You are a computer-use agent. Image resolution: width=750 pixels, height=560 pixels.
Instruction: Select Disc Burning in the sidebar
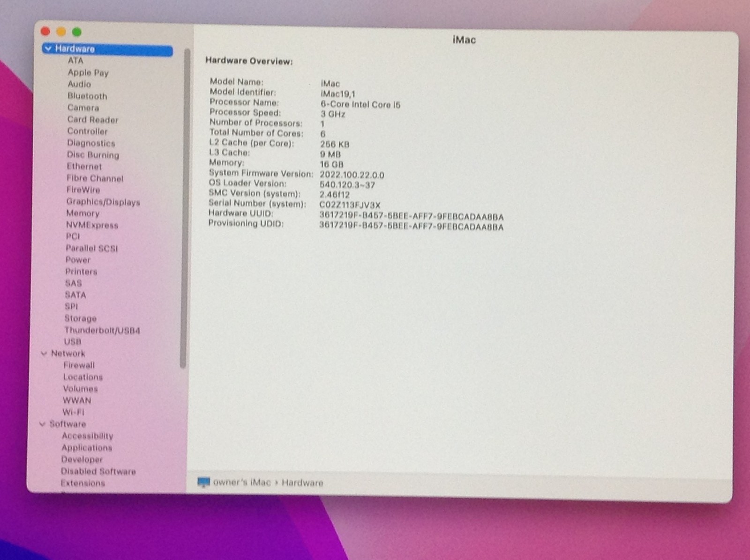[93, 155]
